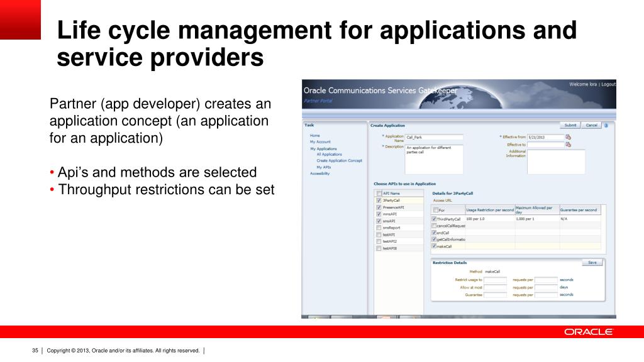The width and height of the screenshot is (644, 362).
Task: Uncheck the smsAPI checkbox
Action: click(379, 221)
